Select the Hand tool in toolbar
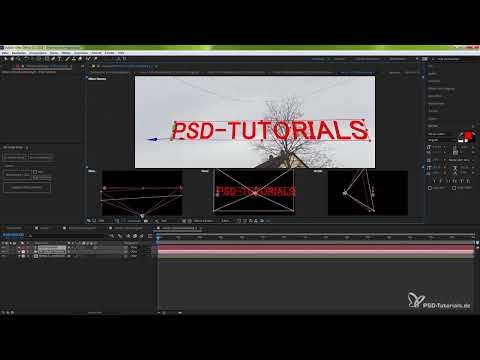The height and width of the screenshot is (360, 480). (x=12, y=59)
